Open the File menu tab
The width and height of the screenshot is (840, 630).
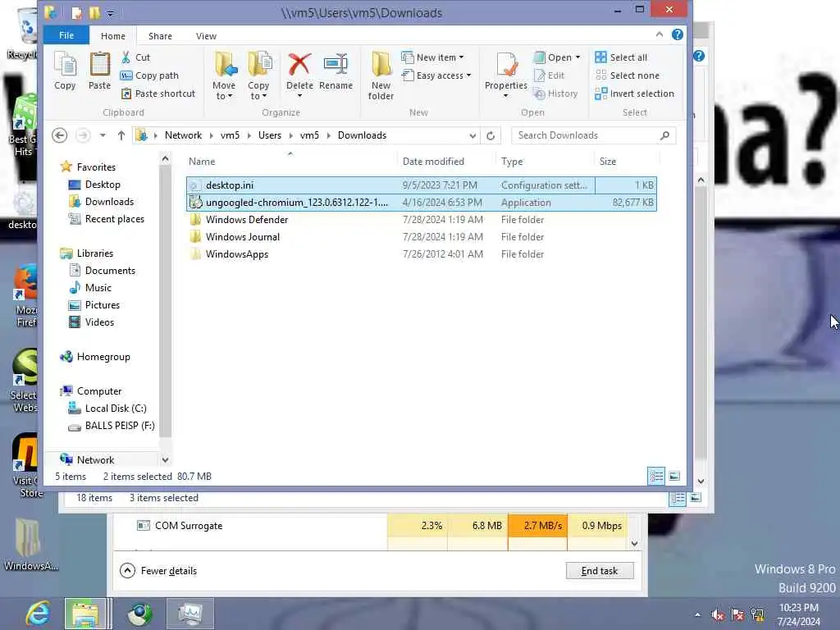(66, 35)
